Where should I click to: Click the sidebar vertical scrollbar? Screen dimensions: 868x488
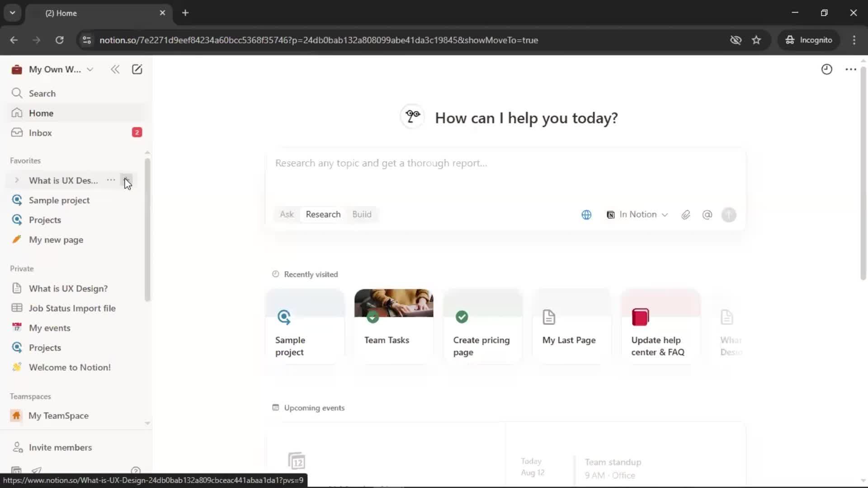(x=147, y=230)
